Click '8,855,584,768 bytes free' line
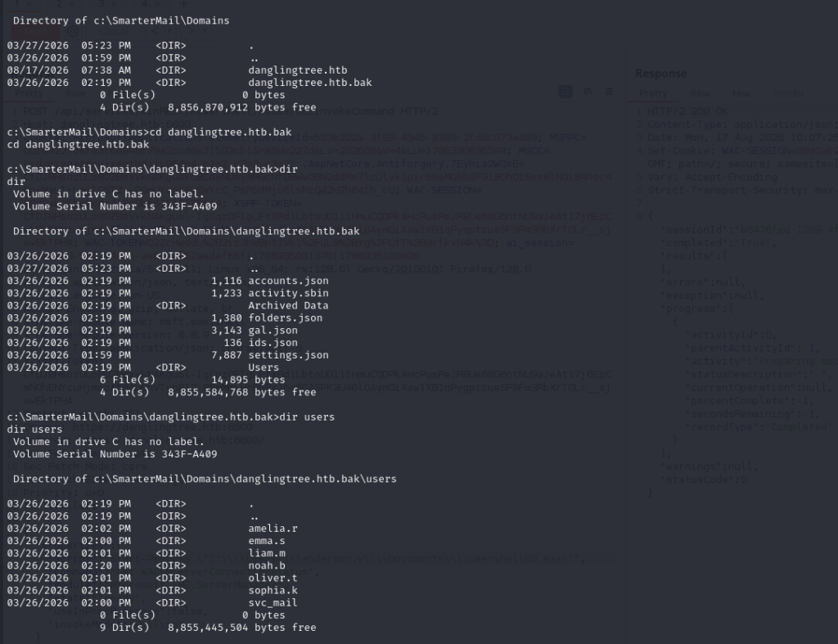 242,392
